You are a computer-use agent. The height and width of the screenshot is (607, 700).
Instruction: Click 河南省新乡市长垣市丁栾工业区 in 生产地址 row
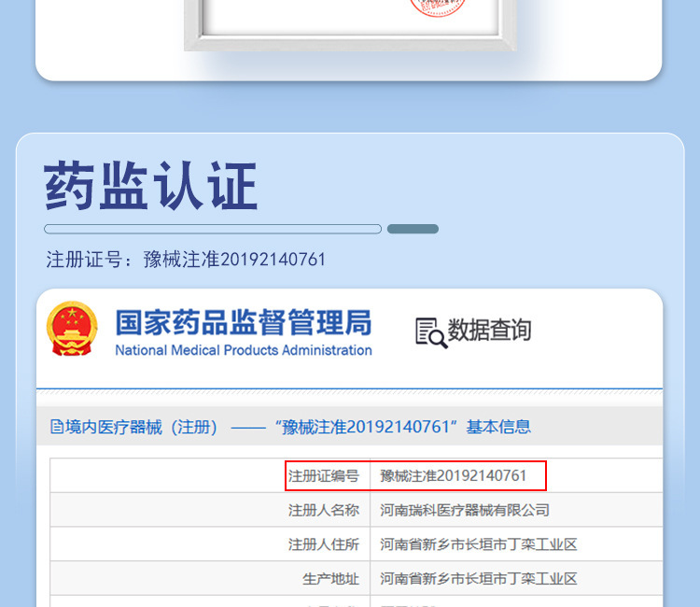pos(479,579)
